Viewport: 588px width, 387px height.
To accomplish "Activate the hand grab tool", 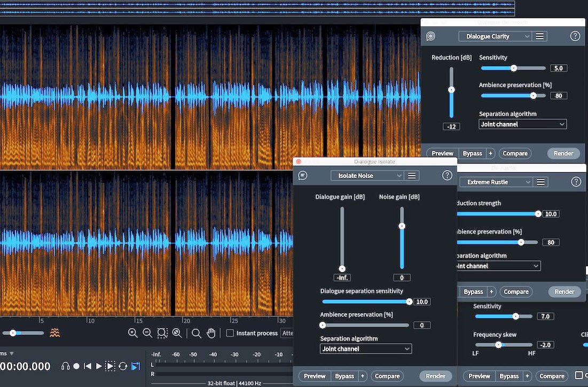I will point(211,333).
